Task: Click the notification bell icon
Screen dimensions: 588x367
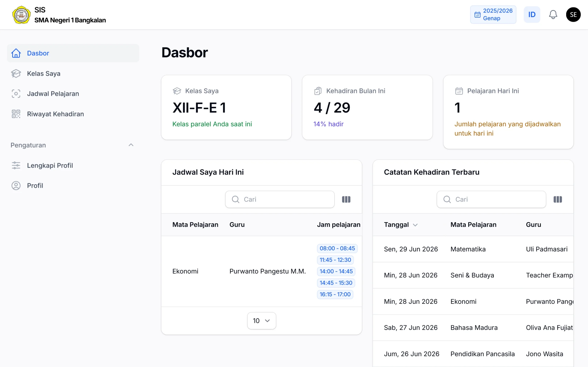Action: coord(553,15)
